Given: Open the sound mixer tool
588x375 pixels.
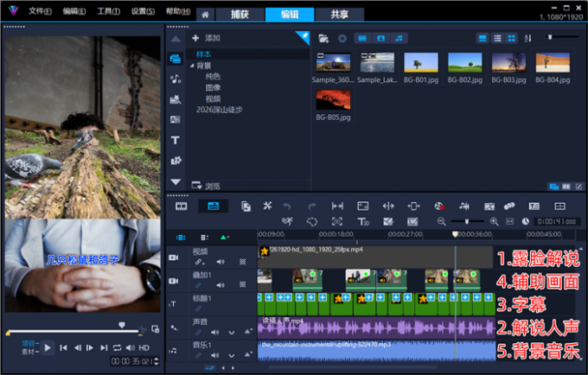Looking at the screenshot, I should pyautogui.click(x=463, y=206).
